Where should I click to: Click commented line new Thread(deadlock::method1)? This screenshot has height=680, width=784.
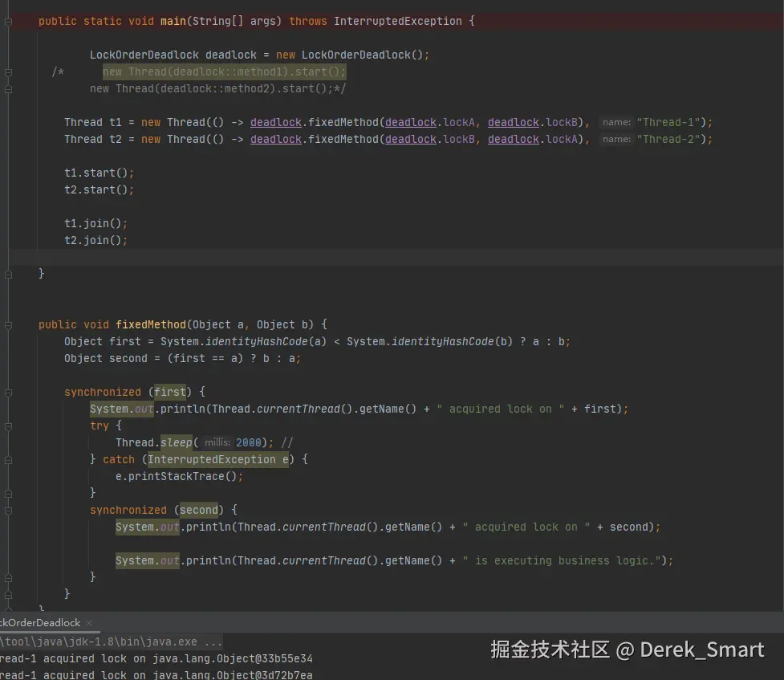coord(224,71)
